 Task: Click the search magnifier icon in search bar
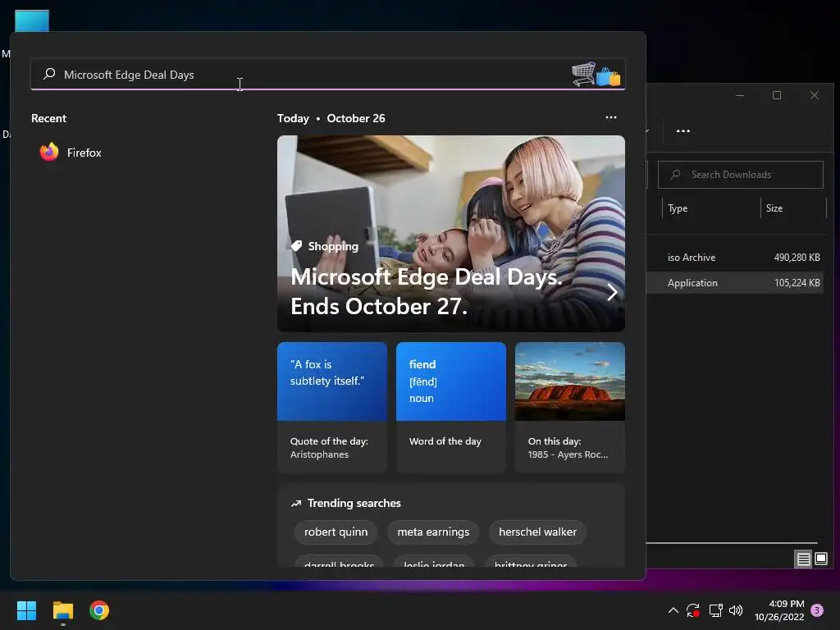49,74
